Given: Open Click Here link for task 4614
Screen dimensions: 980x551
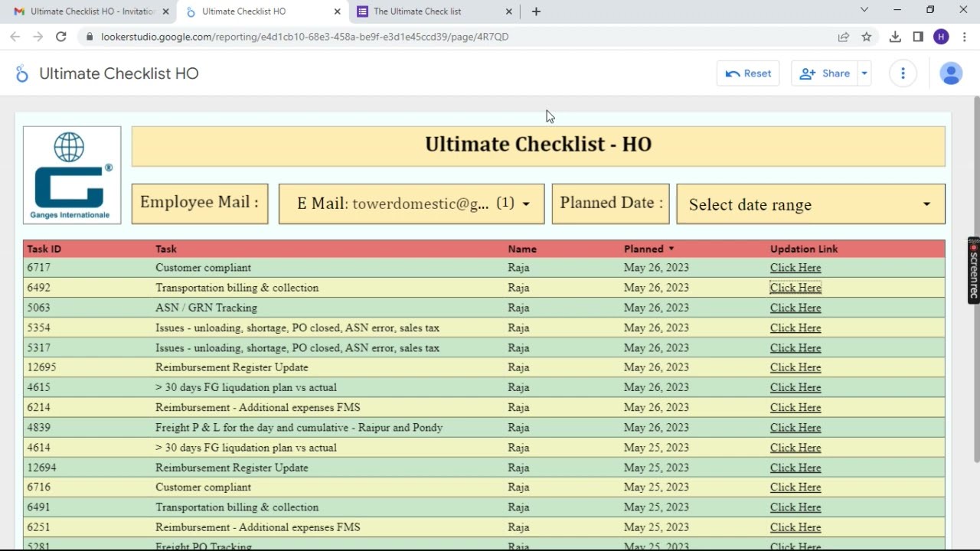Looking at the screenshot, I should [795, 448].
